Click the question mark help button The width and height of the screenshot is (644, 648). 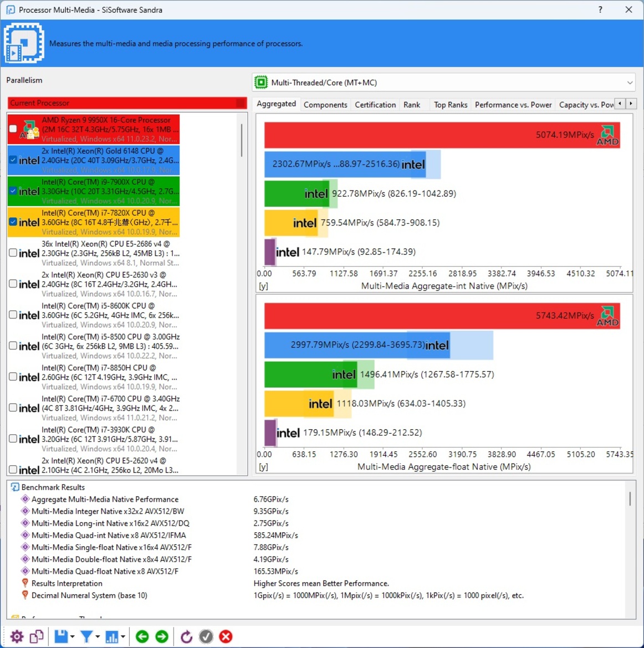coord(600,9)
